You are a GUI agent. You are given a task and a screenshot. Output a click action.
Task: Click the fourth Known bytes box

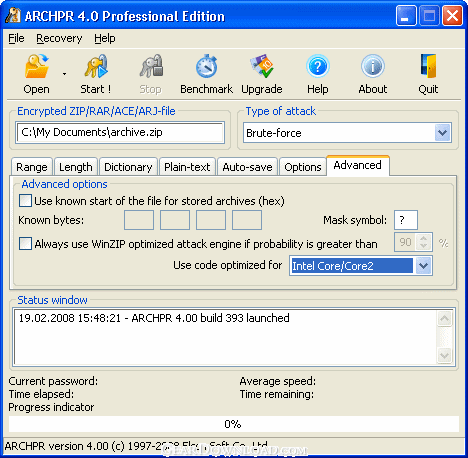pyautogui.click(x=247, y=220)
